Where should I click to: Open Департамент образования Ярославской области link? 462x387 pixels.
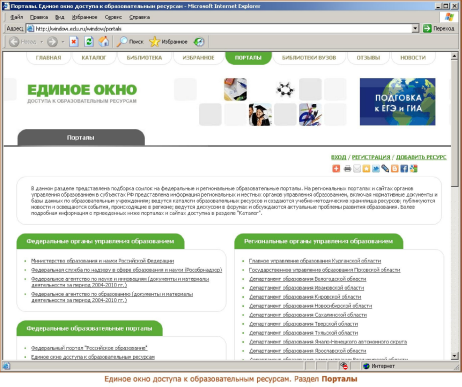coord(307,351)
